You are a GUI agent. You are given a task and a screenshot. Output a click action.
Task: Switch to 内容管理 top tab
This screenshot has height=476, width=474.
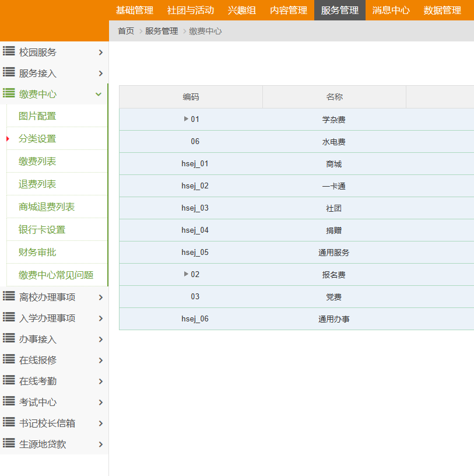pos(288,10)
